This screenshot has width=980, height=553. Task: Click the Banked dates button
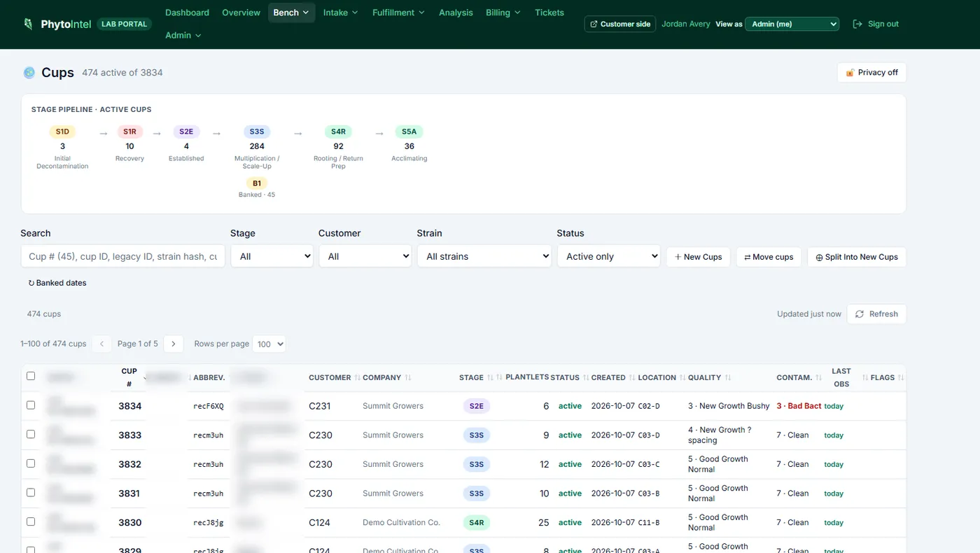click(x=57, y=283)
